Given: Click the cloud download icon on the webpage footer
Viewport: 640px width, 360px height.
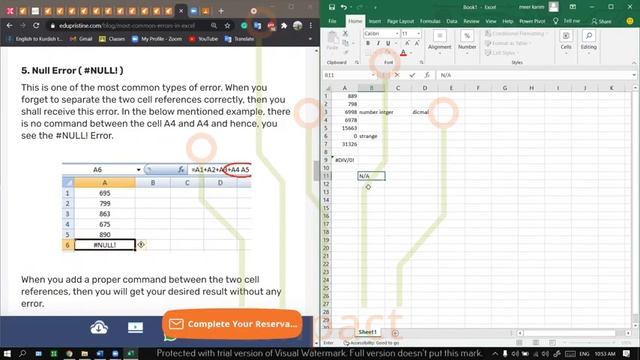Looking at the screenshot, I should [x=99, y=327].
